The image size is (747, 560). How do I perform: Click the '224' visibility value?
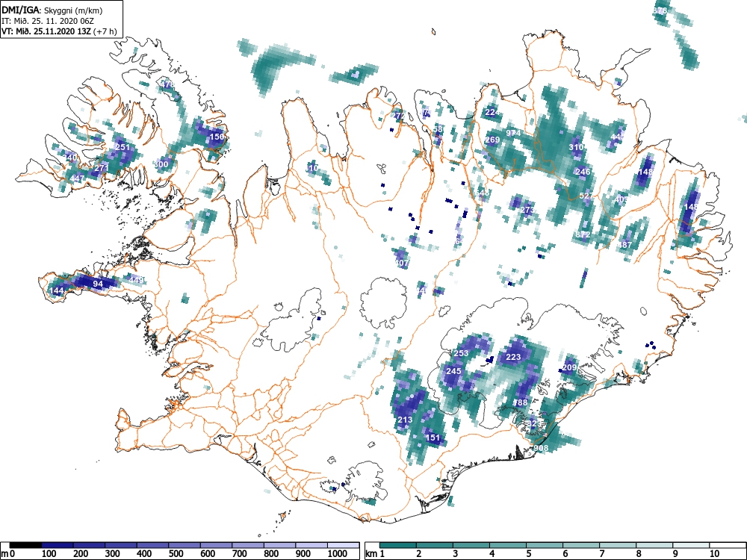(x=492, y=112)
